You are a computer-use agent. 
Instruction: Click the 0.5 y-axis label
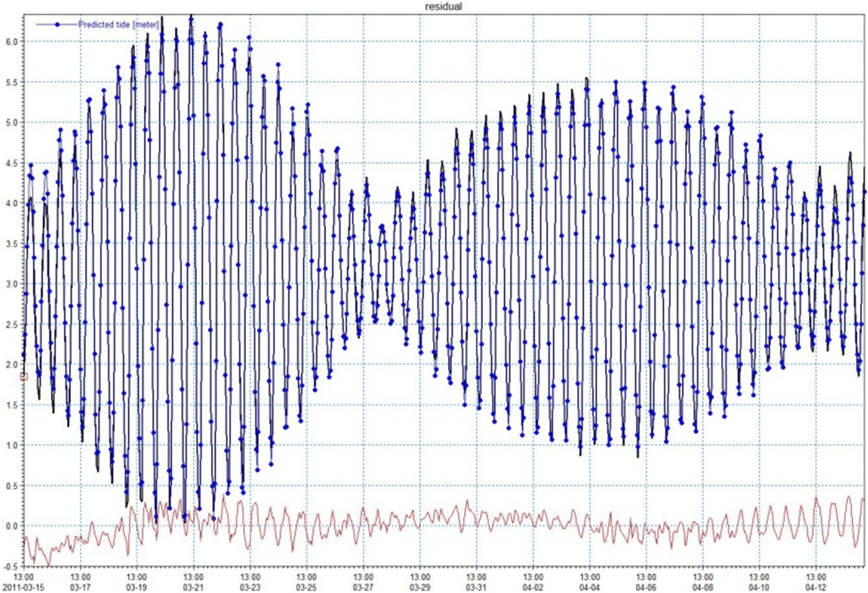coord(12,486)
